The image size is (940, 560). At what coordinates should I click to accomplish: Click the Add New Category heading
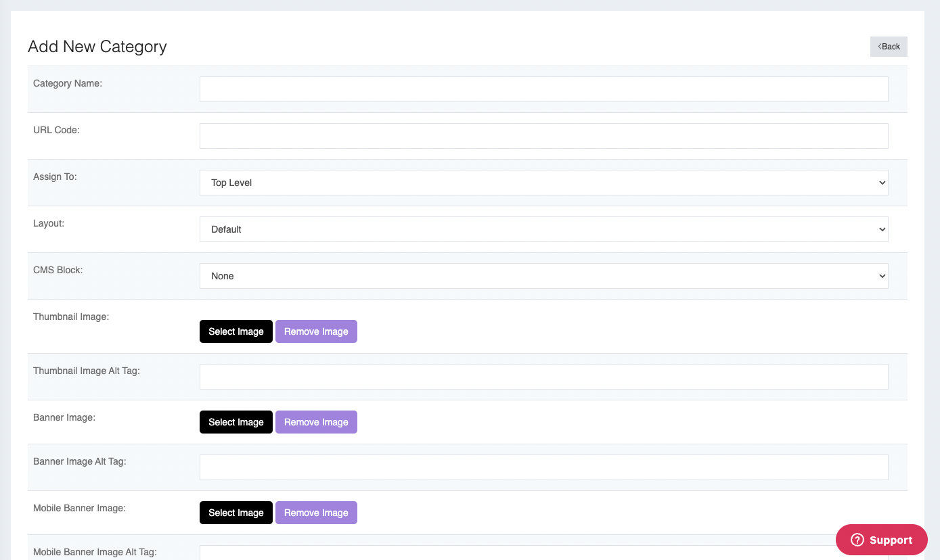click(x=97, y=47)
